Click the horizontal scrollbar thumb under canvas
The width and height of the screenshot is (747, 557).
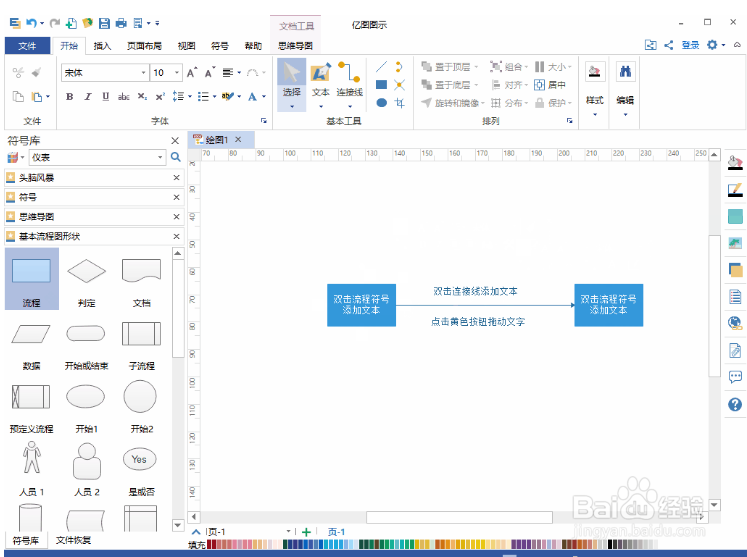tap(459, 517)
